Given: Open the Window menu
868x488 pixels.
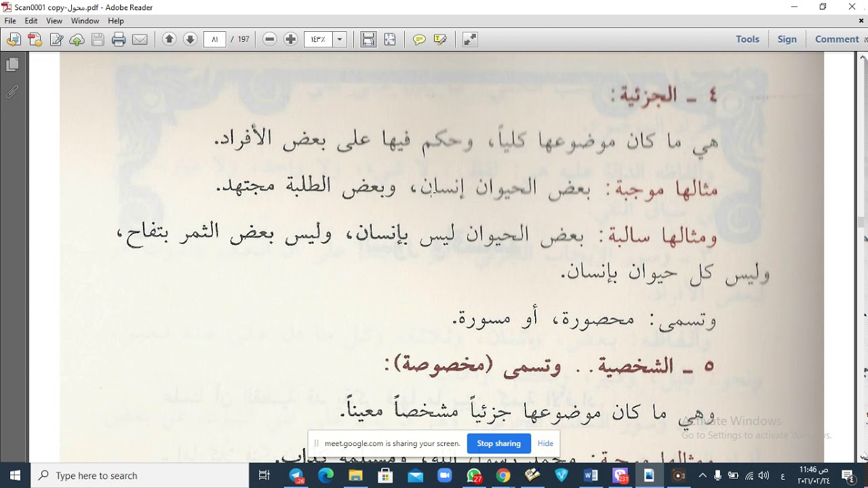Looking at the screenshot, I should click(85, 21).
